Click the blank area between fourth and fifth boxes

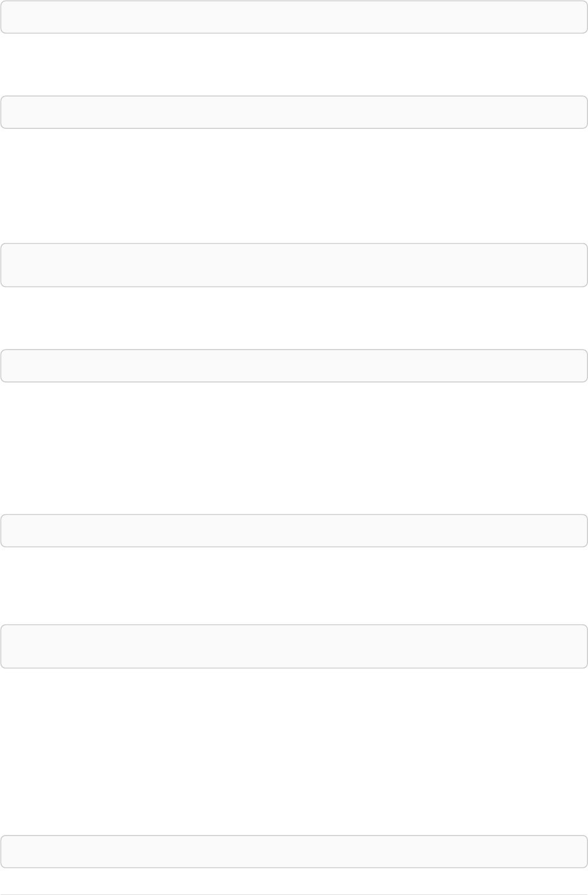294,448
